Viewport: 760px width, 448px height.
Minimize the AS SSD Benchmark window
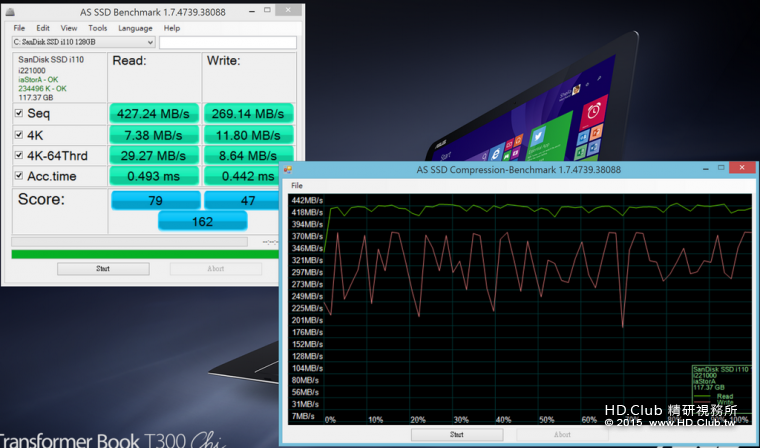(x=251, y=10)
